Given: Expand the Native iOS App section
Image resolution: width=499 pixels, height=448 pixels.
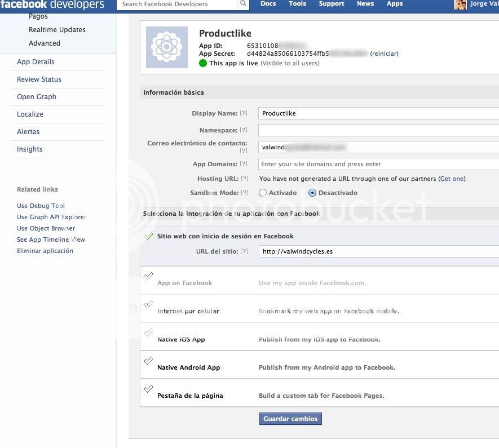Looking at the screenshot, I should [x=181, y=339].
